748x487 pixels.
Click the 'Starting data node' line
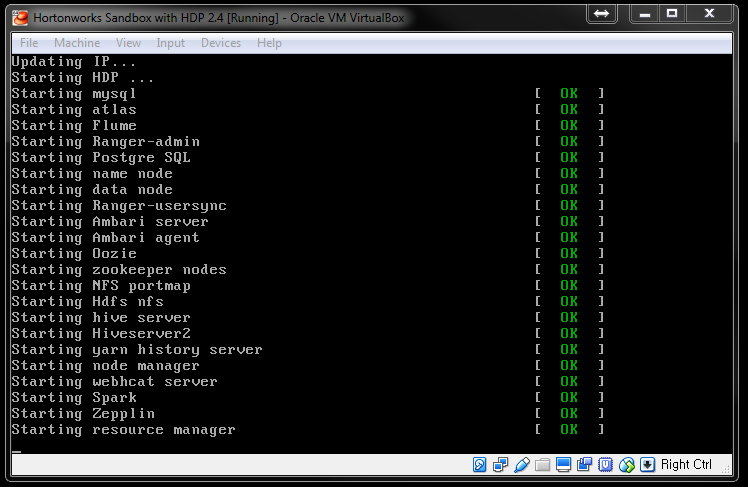[x=92, y=190]
